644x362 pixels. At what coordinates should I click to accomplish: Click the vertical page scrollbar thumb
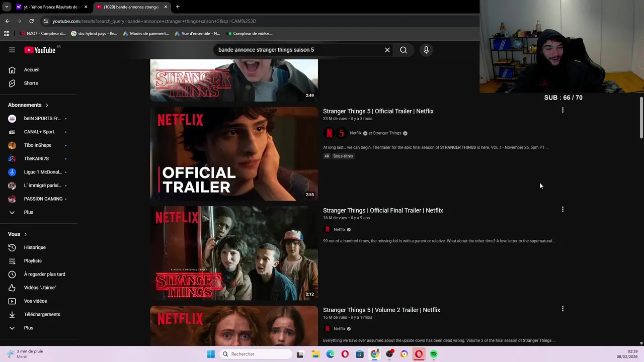click(x=641, y=118)
